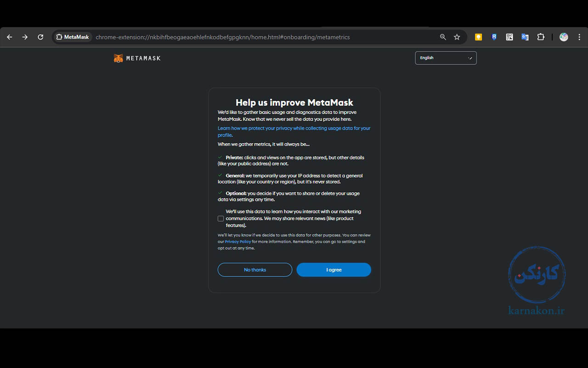The width and height of the screenshot is (588, 368).
Task: Open the English language dropdown
Action: 446,58
